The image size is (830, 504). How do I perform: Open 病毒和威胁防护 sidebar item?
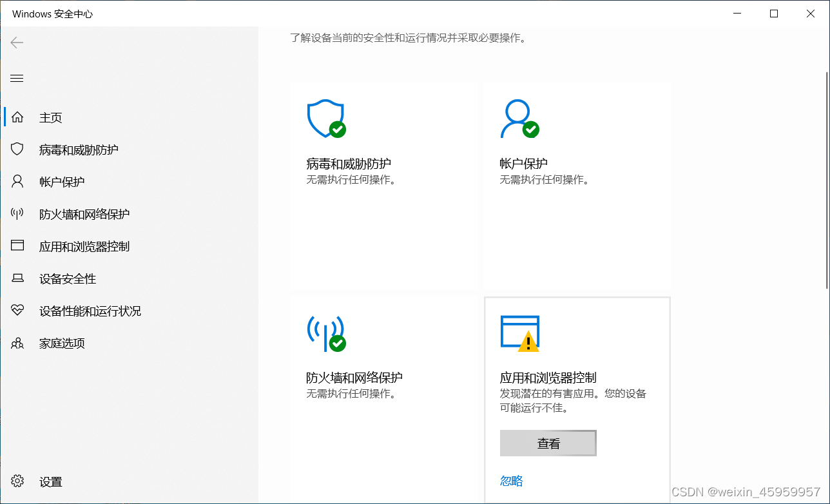coord(129,150)
